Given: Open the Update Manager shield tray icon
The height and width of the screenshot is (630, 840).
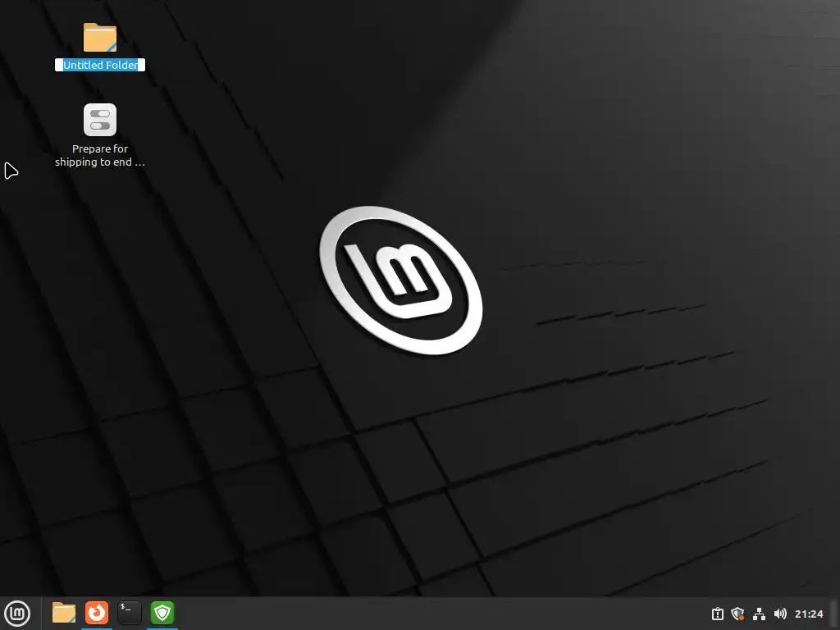Looking at the screenshot, I should pos(737,614).
